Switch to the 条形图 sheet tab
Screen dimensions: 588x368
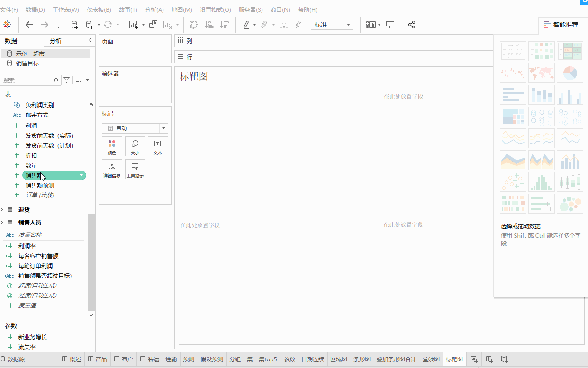pyautogui.click(x=362, y=359)
